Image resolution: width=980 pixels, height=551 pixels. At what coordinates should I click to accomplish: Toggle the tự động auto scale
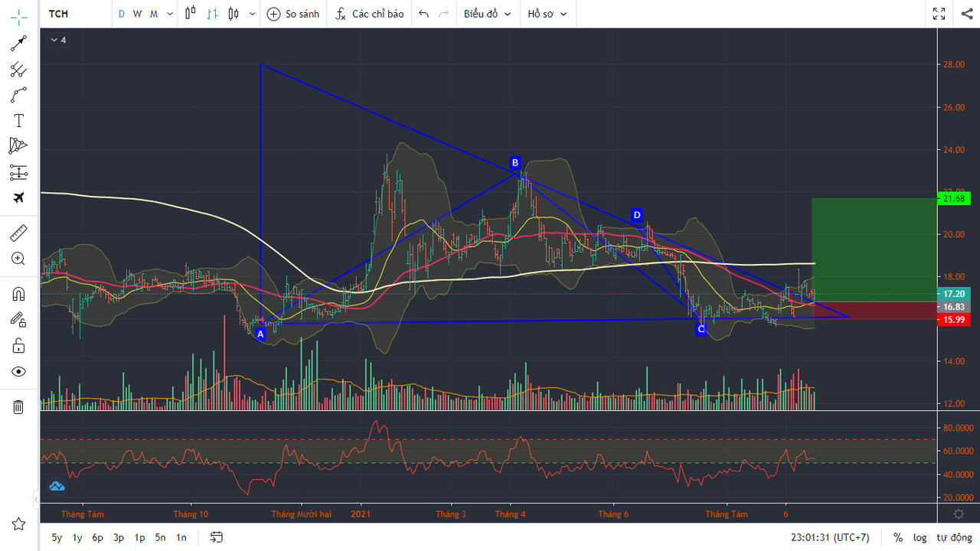pos(953,537)
